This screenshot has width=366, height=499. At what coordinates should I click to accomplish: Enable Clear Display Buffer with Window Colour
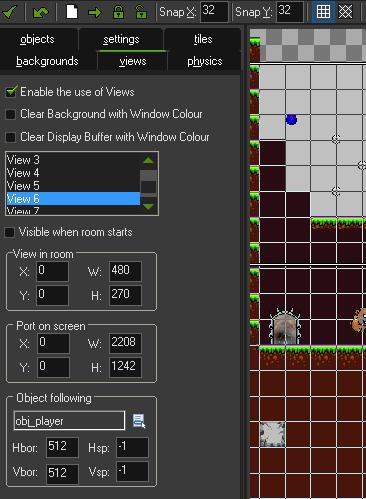[11, 137]
